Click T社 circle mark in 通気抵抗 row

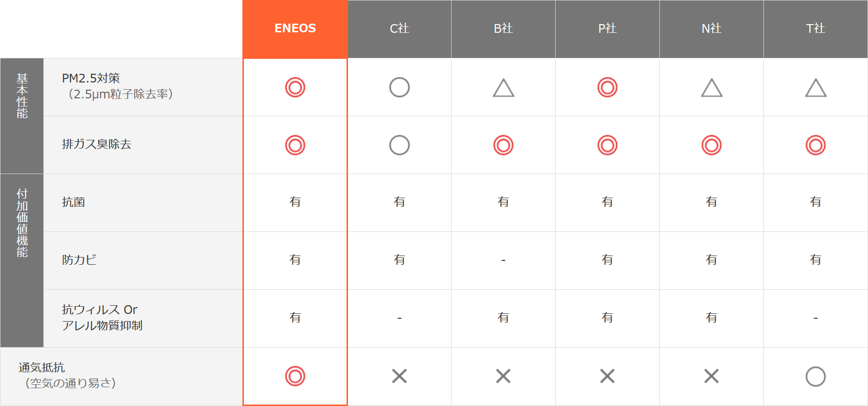815,377
